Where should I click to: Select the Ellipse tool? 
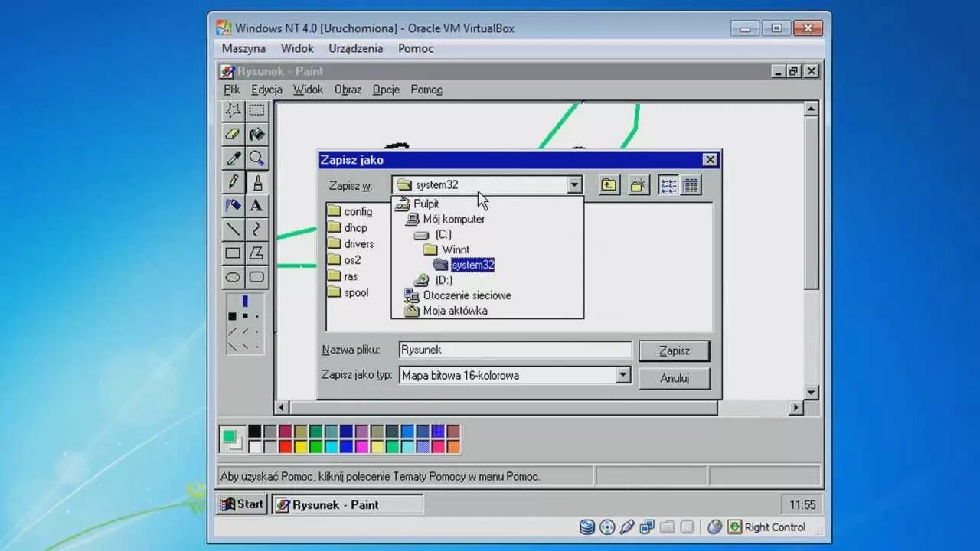click(x=233, y=276)
